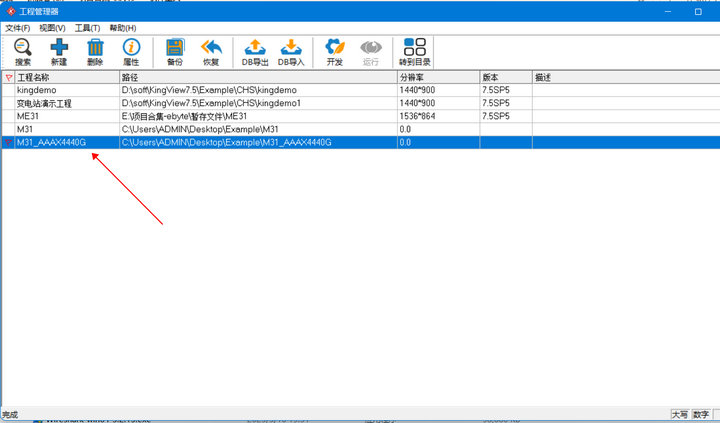Open the 工具(T) menu
720x423 pixels.
[x=87, y=28]
